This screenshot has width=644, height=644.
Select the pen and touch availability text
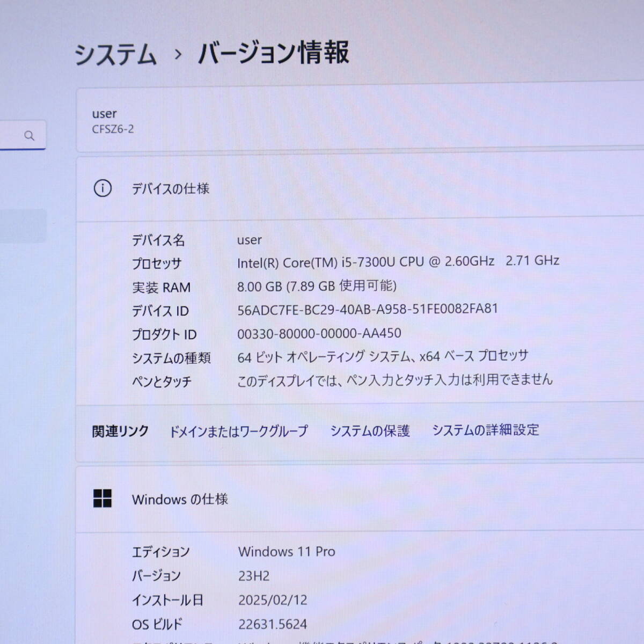(x=395, y=380)
